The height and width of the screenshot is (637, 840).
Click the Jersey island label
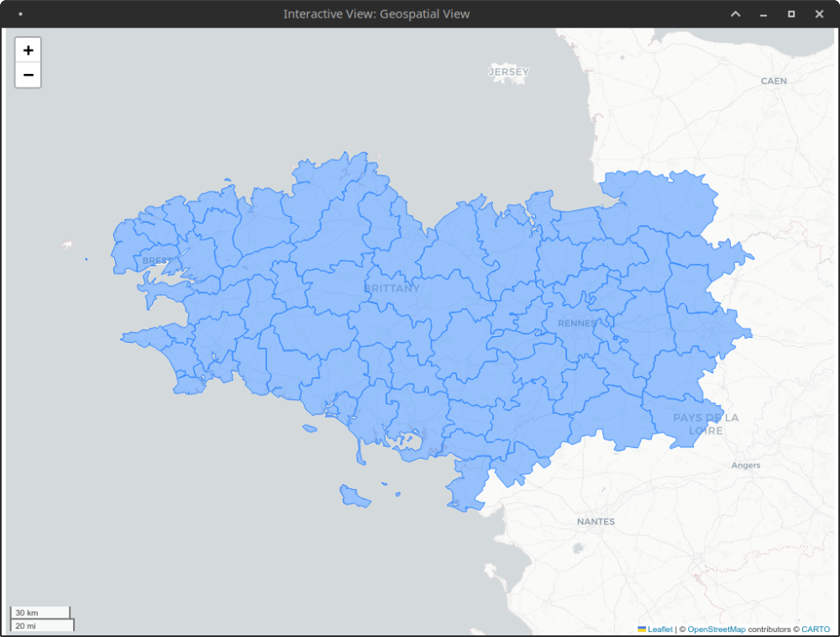point(509,72)
